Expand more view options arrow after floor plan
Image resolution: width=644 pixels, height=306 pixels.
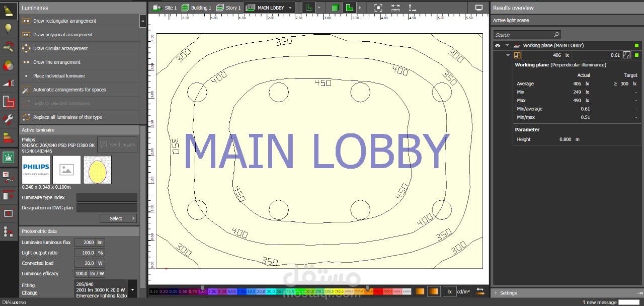[x=360, y=8]
